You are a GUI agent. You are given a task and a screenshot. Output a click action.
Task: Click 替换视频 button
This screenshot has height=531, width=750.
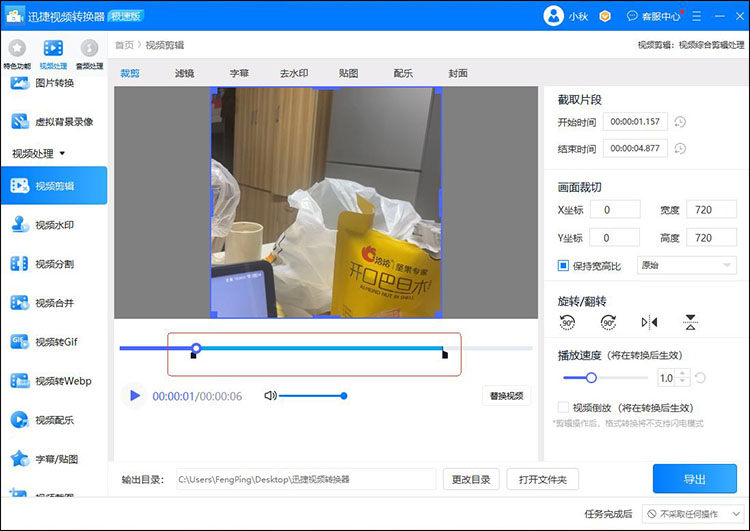click(507, 396)
